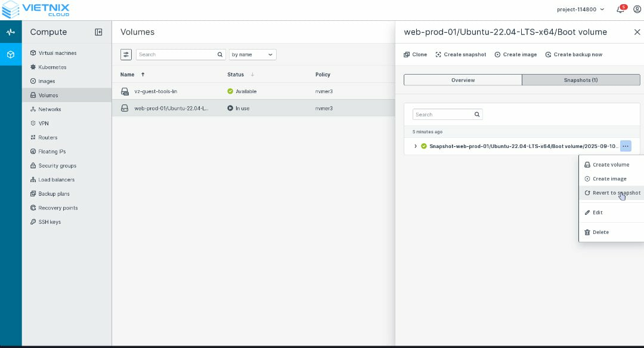The image size is (644, 348).
Task: Select Delete in the snapshot menu
Action: coord(600,232)
